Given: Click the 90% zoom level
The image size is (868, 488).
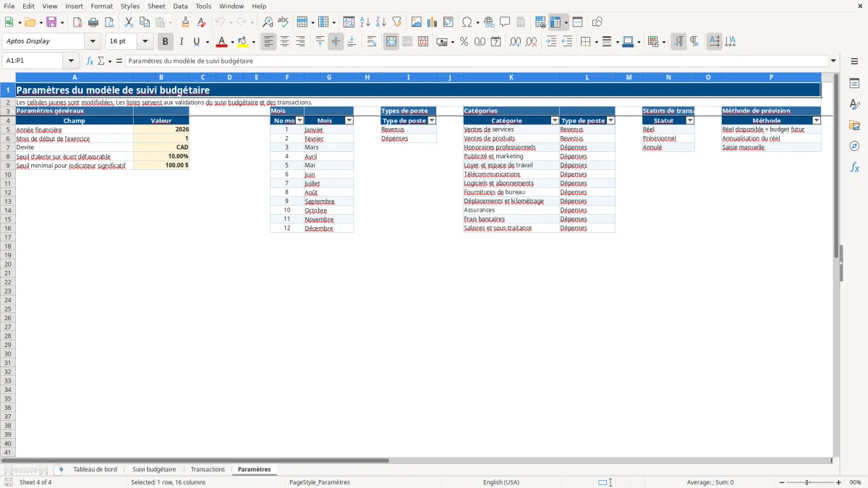Looking at the screenshot, I should coord(855,482).
